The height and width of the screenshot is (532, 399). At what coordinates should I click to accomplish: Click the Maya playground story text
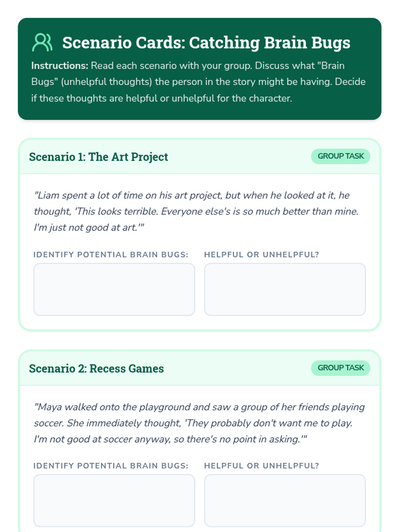click(x=199, y=423)
